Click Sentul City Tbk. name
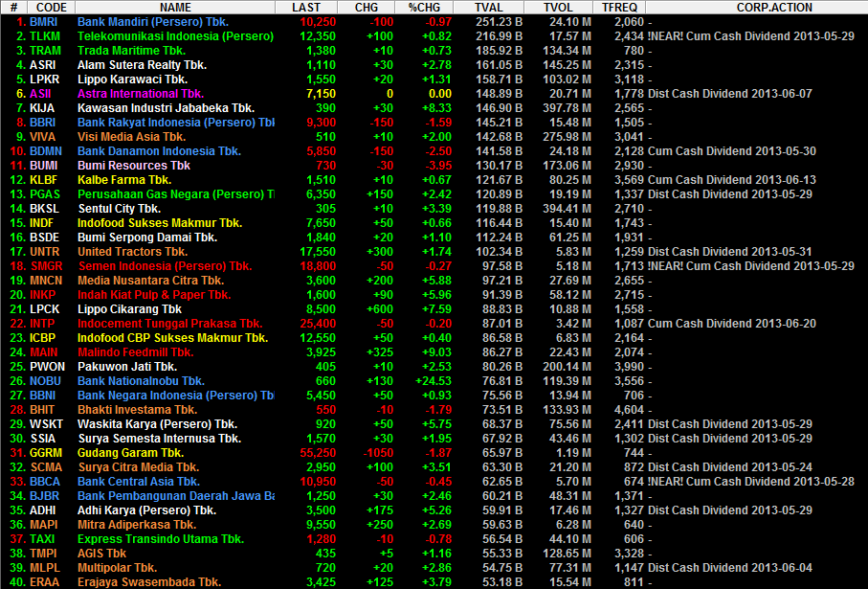The width and height of the screenshot is (868, 589). pyautogui.click(x=120, y=210)
